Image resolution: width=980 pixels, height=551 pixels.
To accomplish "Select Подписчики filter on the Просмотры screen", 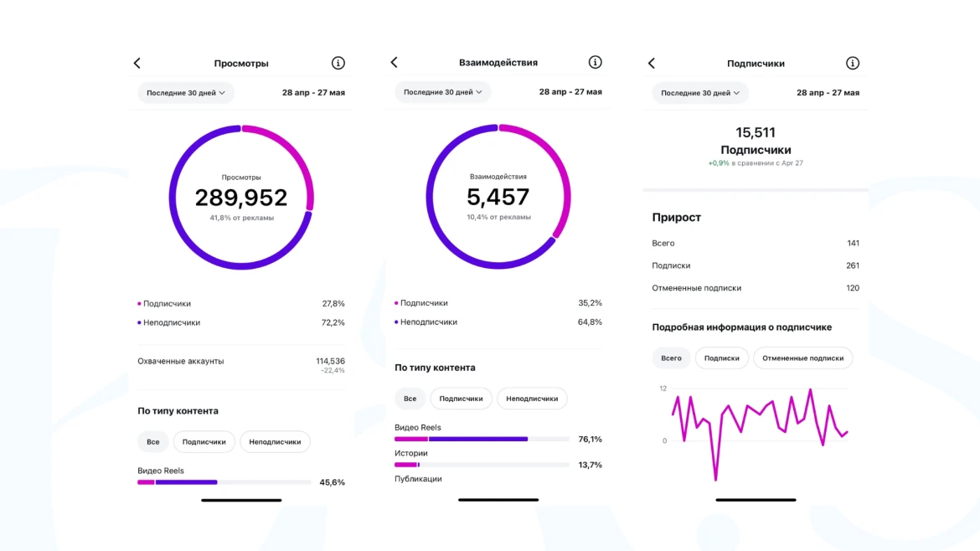I will click(x=204, y=441).
